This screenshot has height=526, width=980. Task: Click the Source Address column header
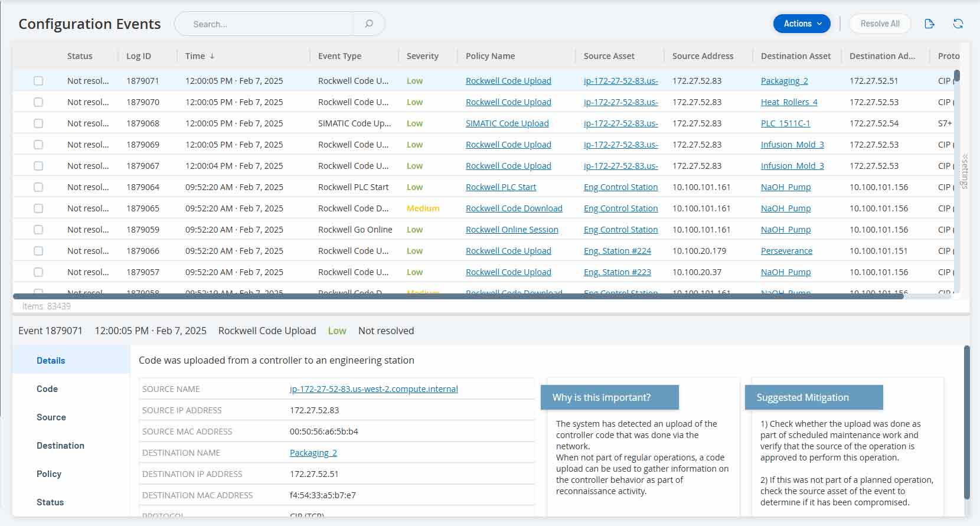[703, 56]
